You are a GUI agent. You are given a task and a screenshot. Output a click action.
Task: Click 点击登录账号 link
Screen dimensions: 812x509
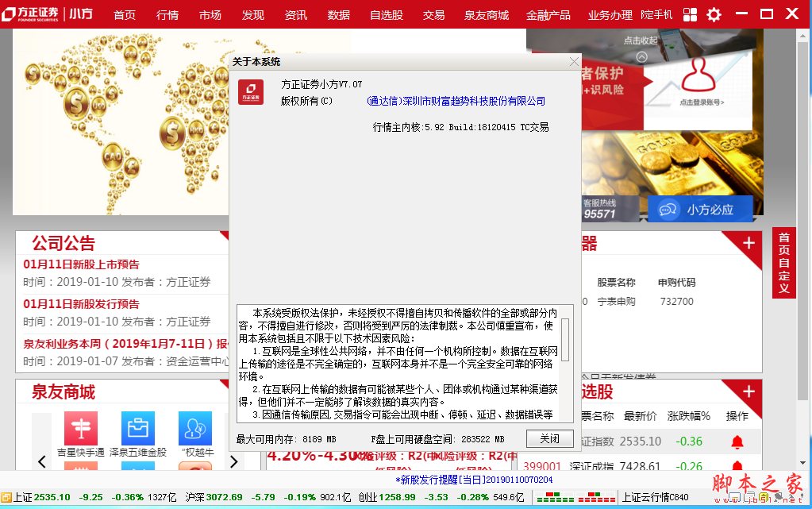coord(702,102)
